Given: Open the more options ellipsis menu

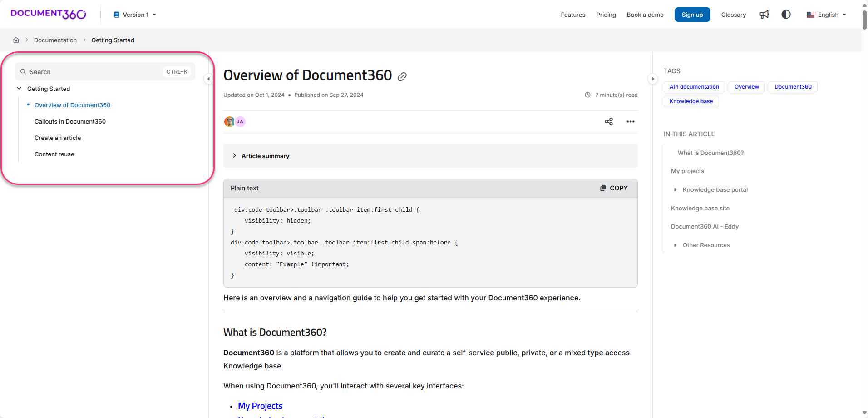Looking at the screenshot, I should (x=631, y=121).
